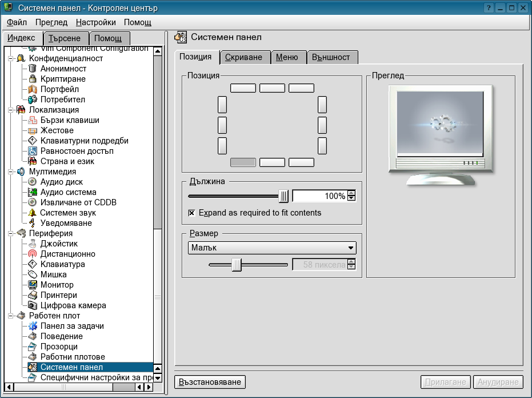The image size is (532, 398).
Task: Select the Принтери printer icon
Action: click(x=33, y=295)
